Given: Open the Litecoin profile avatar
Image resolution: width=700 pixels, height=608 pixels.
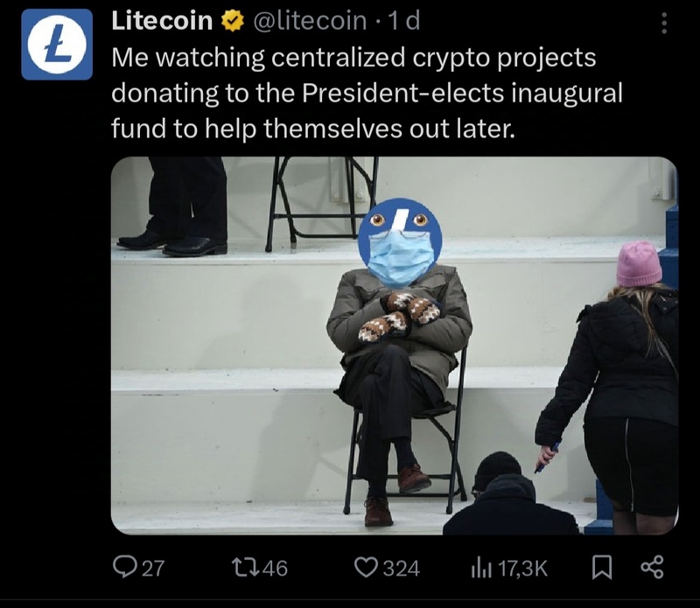Looking at the screenshot, I should (57, 45).
